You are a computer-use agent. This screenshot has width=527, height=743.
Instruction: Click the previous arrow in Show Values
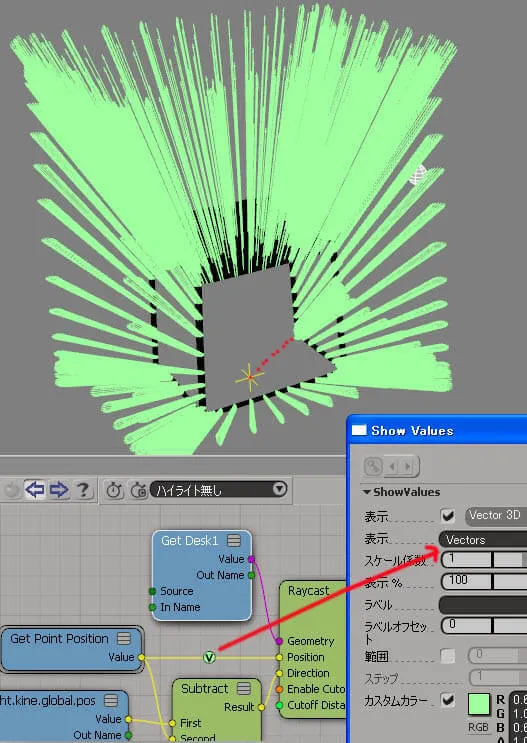(392, 467)
